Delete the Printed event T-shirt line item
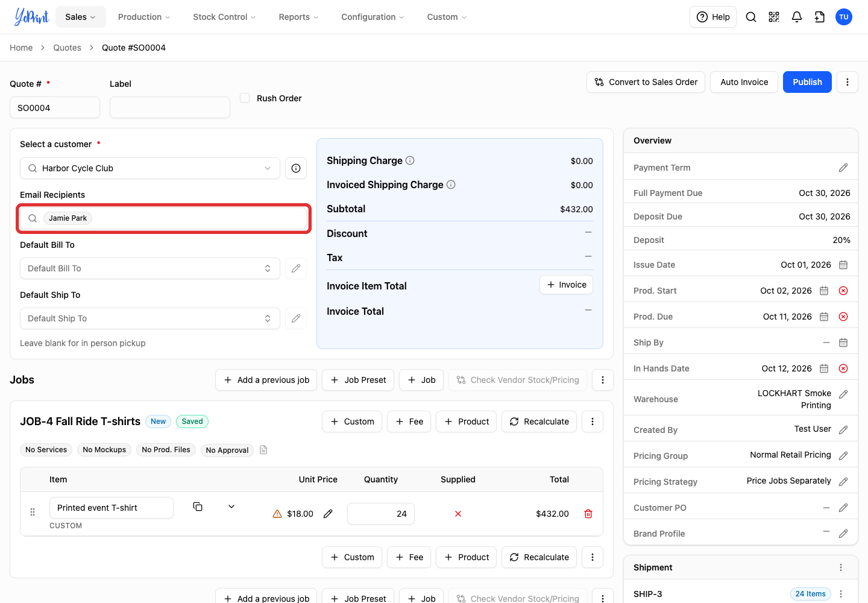 point(588,514)
